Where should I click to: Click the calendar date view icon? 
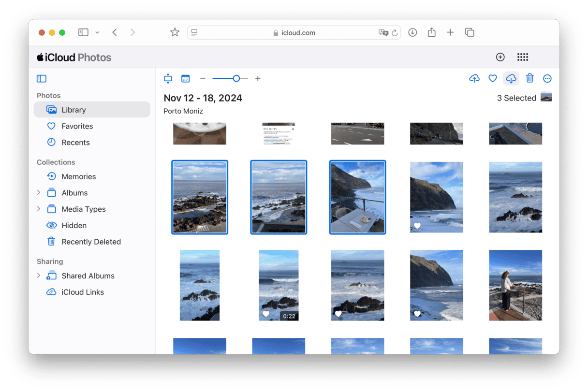tap(185, 79)
